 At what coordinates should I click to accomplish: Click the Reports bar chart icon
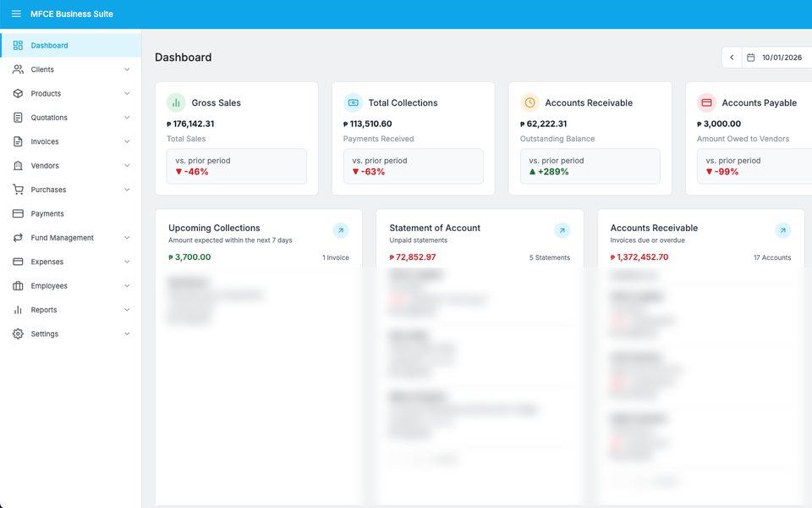[x=18, y=310]
